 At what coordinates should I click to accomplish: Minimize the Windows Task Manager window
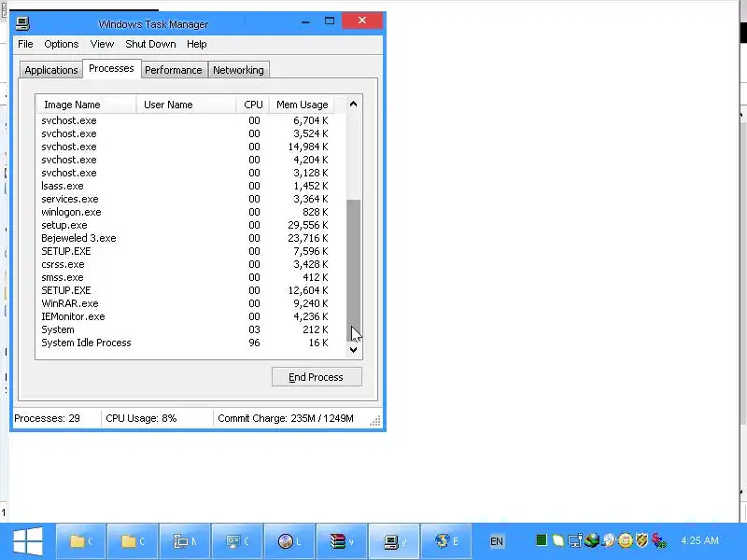click(305, 21)
